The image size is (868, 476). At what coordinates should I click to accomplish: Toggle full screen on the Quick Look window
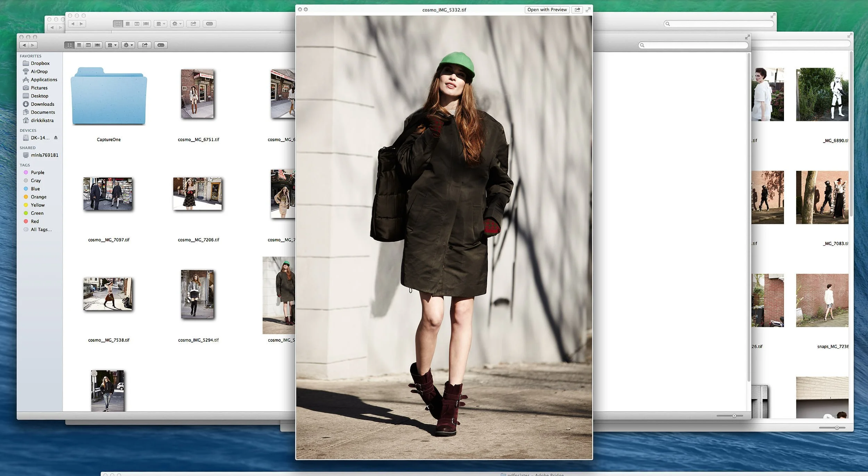tap(588, 10)
